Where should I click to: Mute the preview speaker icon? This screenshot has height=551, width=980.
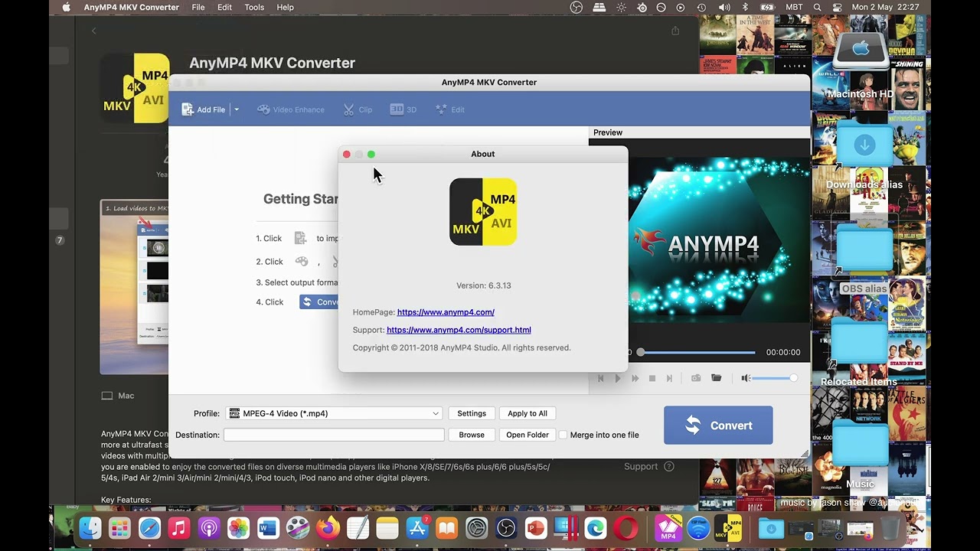pyautogui.click(x=746, y=378)
